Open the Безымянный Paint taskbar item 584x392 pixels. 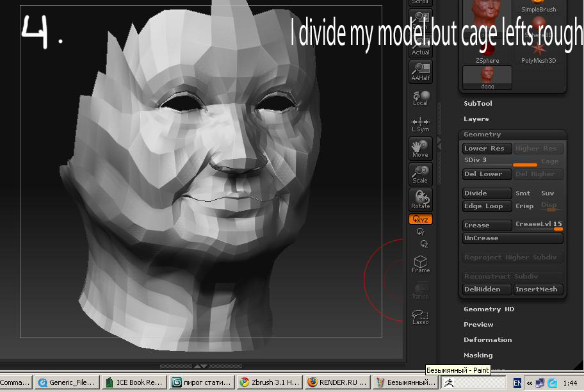pos(405,382)
